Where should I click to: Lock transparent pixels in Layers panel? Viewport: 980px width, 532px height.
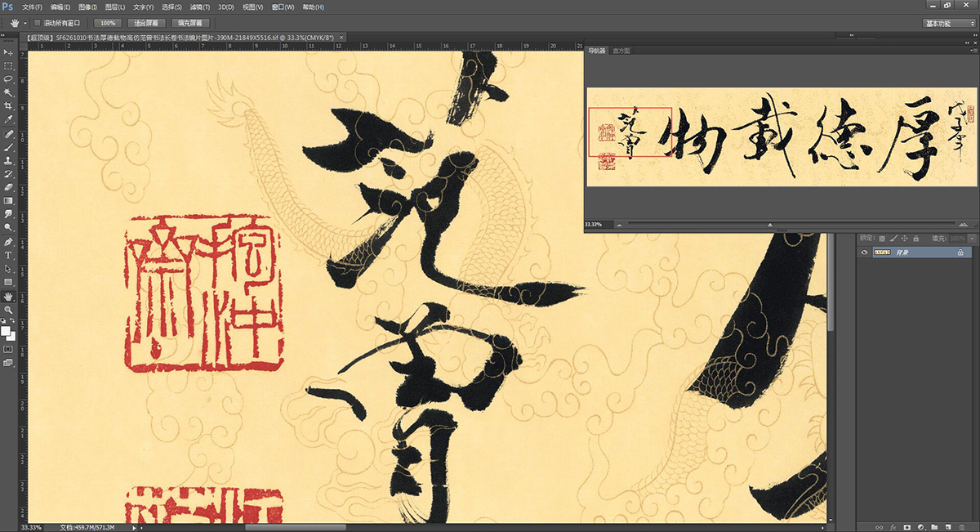(x=882, y=239)
